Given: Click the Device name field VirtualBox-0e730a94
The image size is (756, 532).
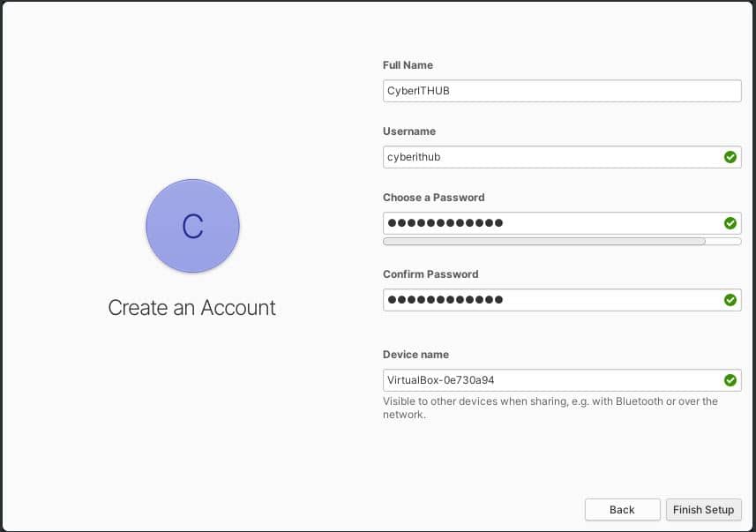Looking at the screenshot, I should (562, 380).
